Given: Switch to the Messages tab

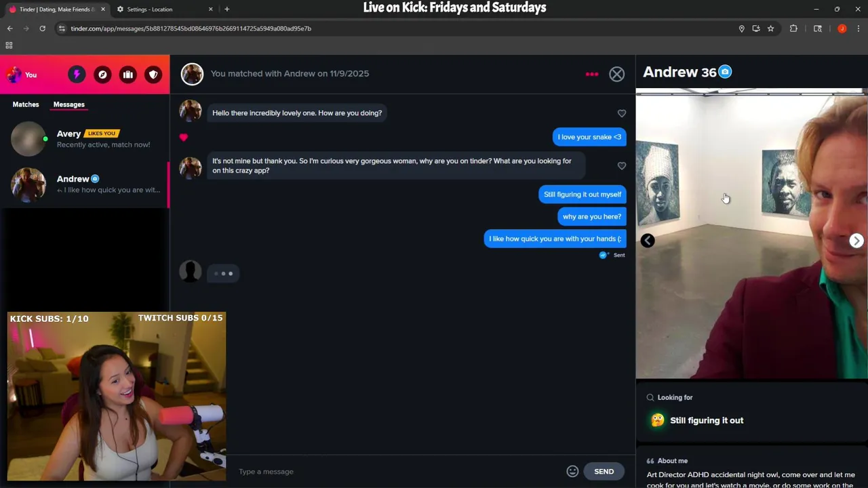Looking at the screenshot, I should point(69,104).
